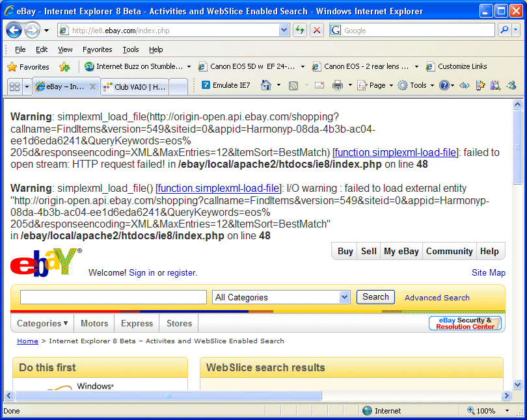Click the Add to Favorites Bar star icon
The image size is (527, 420).
click(64, 67)
